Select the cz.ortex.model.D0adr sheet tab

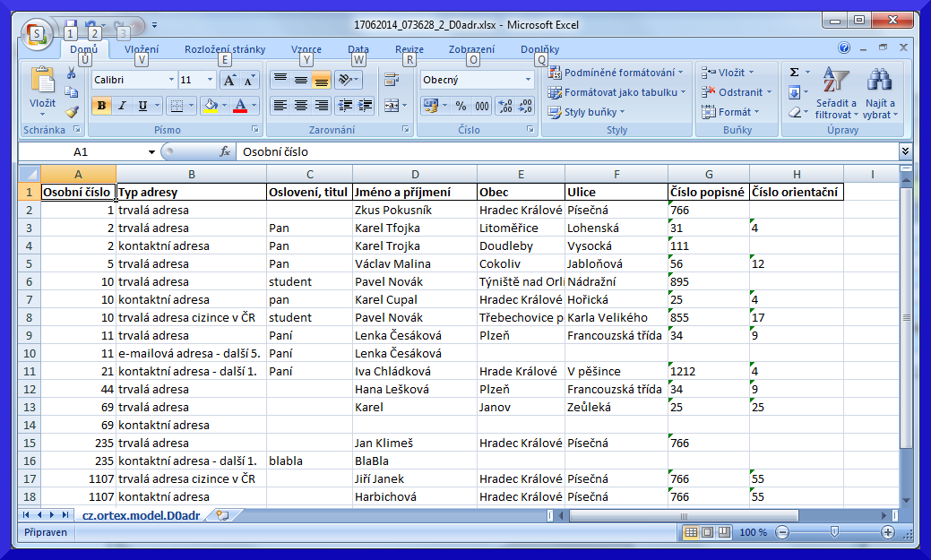pyautogui.click(x=141, y=515)
